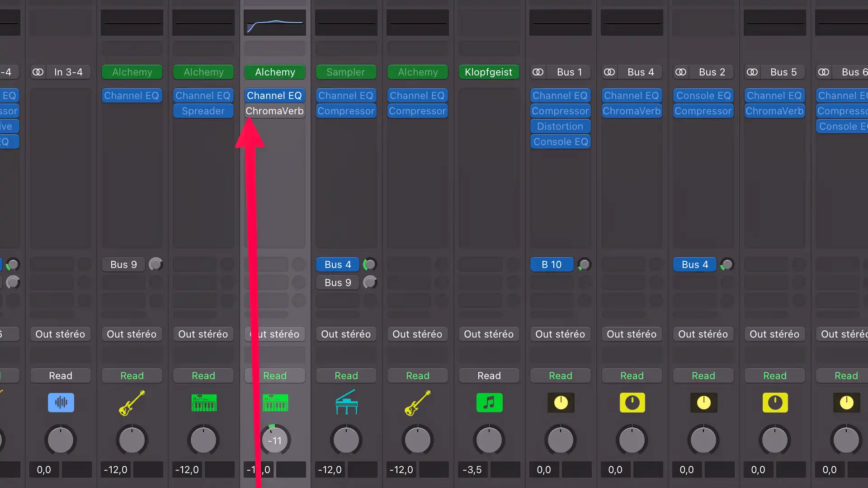Image resolution: width=868 pixels, height=488 pixels.
Task: Click the stereo format icon beside Bus 1 input
Action: coord(538,72)
